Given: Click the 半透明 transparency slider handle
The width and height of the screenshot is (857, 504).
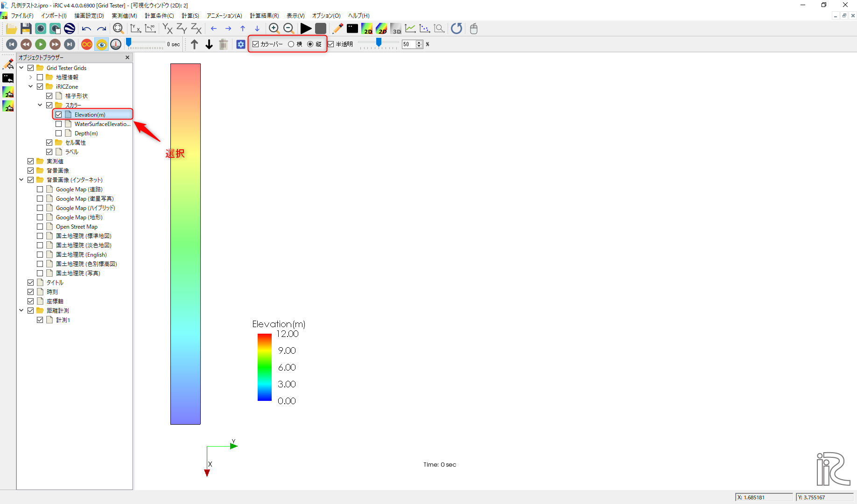Looking at the screenshot, I should [379, 43].
